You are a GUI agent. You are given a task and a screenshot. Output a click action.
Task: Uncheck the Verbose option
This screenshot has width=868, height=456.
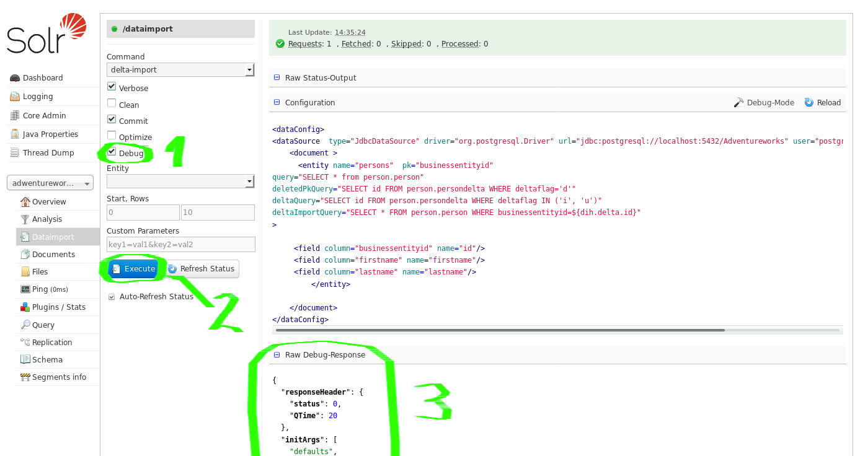click(111, 87)
